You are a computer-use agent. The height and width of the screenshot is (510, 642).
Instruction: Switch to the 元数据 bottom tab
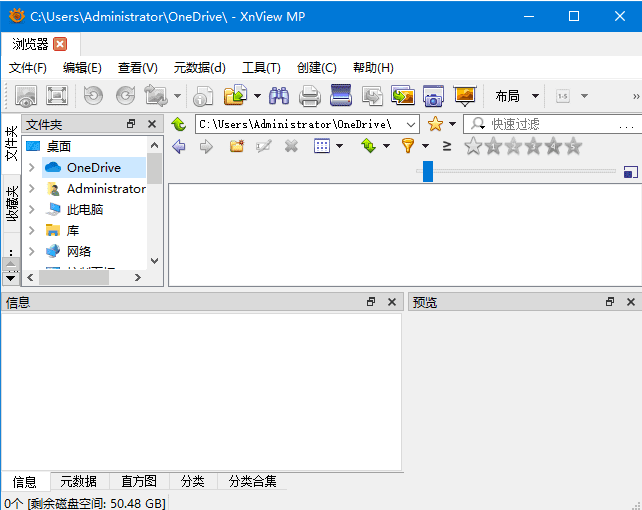tap(79, 481)
